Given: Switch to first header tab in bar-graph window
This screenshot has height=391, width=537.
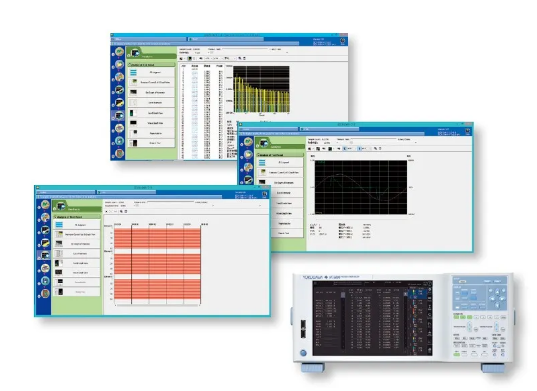Looking at the screenshot, I should coord(149,39).
